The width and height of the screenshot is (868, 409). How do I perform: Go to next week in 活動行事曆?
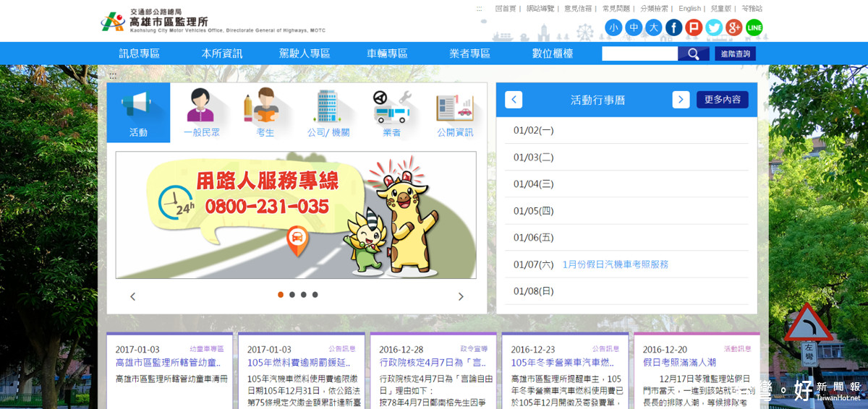(681, 100)
